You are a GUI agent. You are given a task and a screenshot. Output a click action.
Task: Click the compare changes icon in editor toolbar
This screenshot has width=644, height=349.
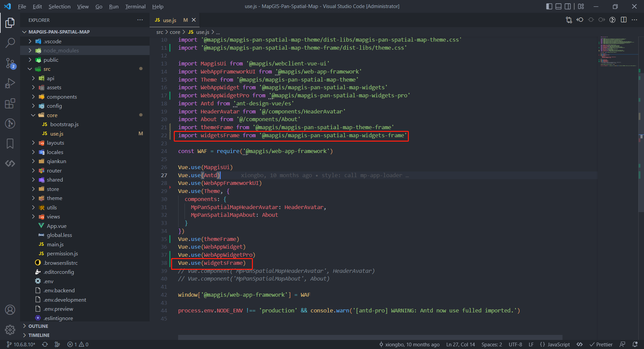[569, 20]
